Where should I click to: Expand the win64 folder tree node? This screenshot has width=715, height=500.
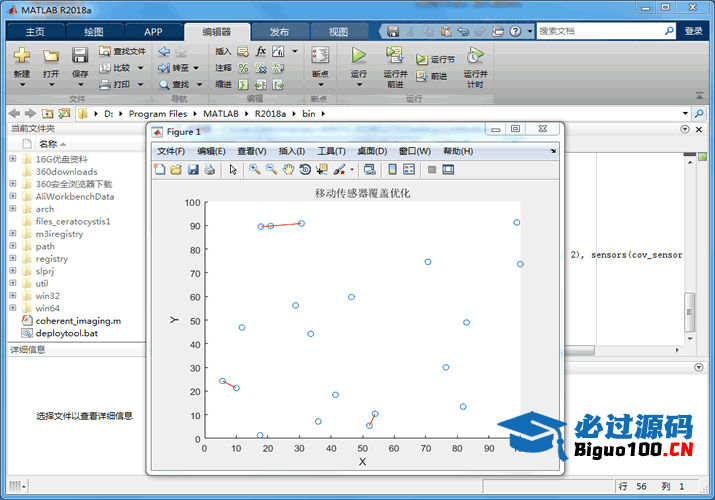pos(13,308)
